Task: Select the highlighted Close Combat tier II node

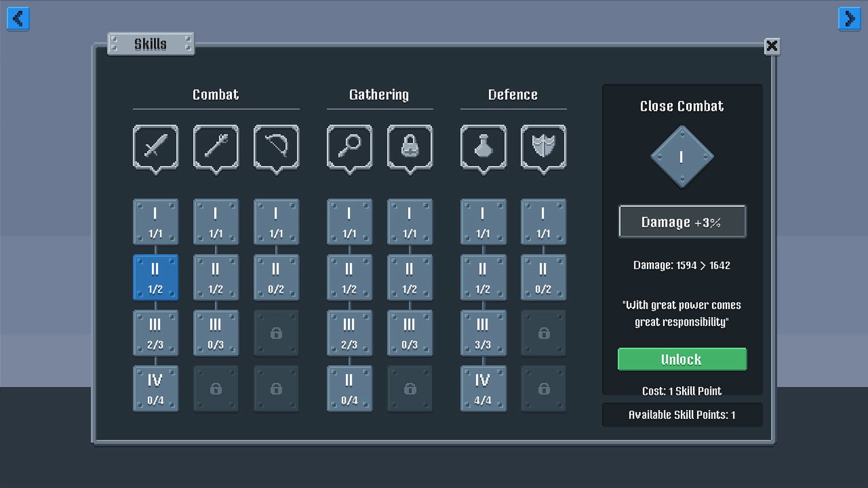Action: pyautogui.click(x=155, y=277)
